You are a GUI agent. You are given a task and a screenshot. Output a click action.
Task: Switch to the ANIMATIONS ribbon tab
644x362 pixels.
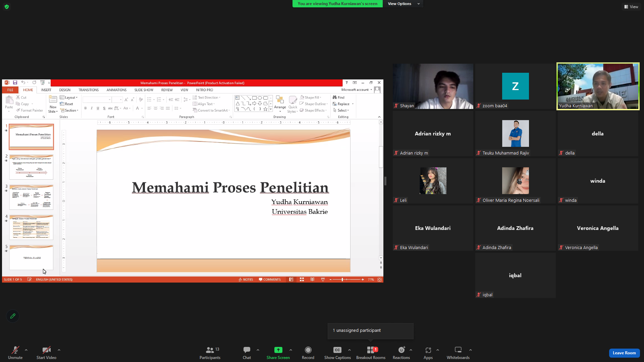point(116,90)
